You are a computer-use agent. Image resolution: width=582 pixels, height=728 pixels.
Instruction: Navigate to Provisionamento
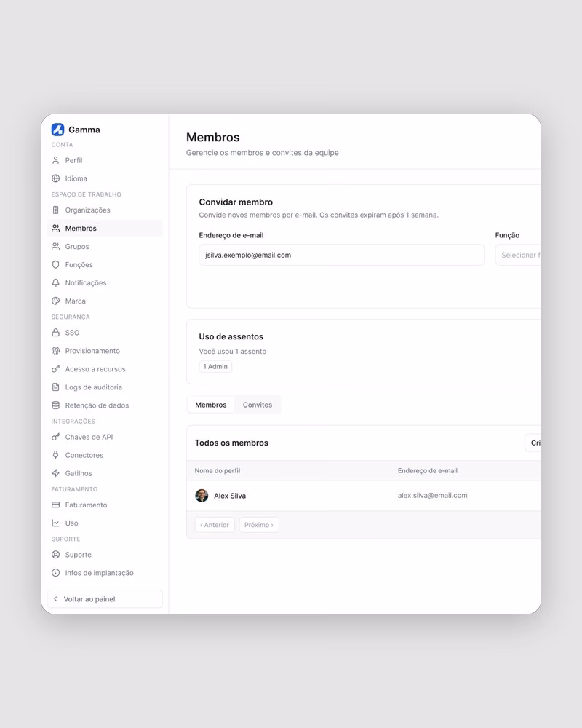pyautogui.click(x=105, y=351)
